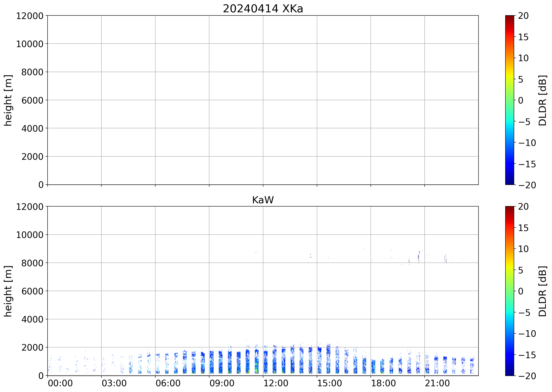Click the '2000' tick of the upper plot
552x392 pixels.
pos(32,157)
